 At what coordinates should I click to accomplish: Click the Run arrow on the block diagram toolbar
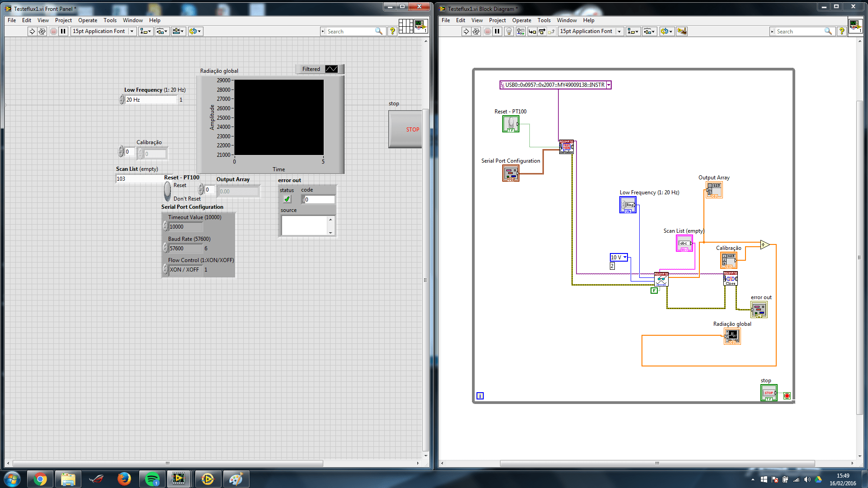466,31
